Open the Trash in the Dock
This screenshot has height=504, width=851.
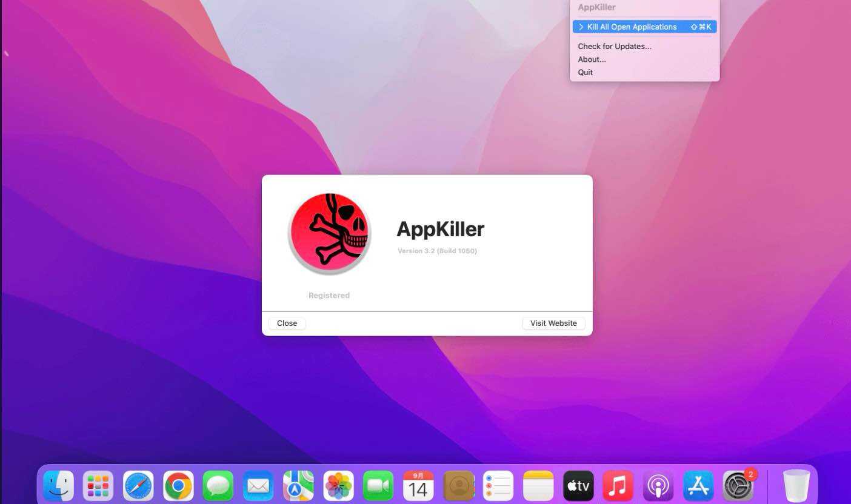[x=797, y=485]
